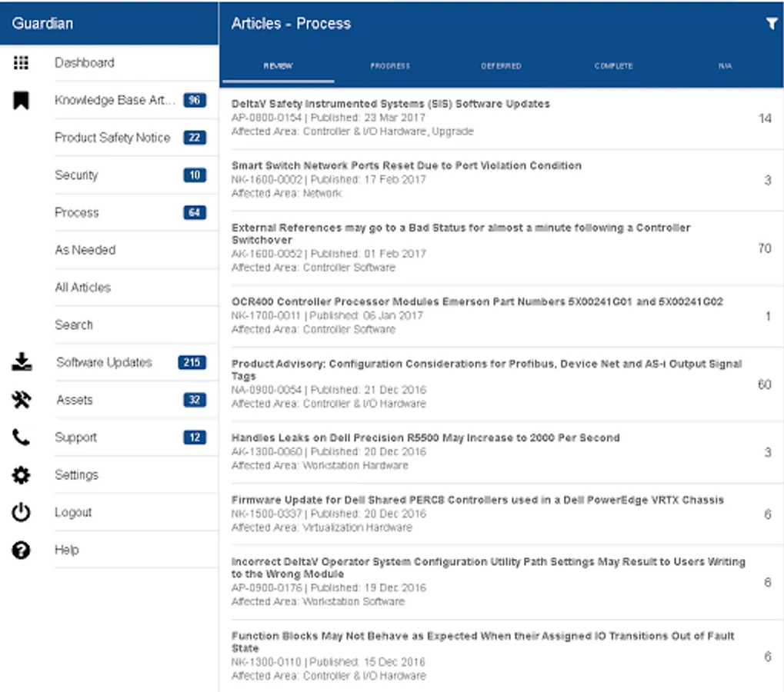Viewport: 784px width, 692px height.
Task: Click the Articles - Process header title
Action: [291, 24]
